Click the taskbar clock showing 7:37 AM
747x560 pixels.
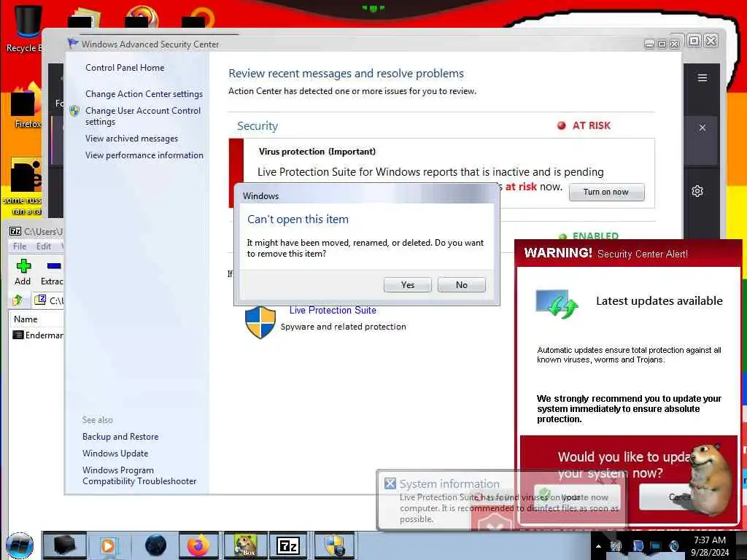point(710,546)
